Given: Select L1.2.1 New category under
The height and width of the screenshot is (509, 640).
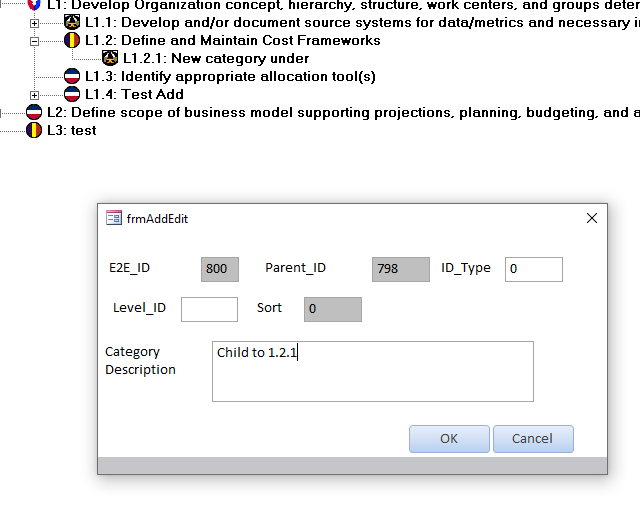Looking at the screenshot, I should click(216, 58).
